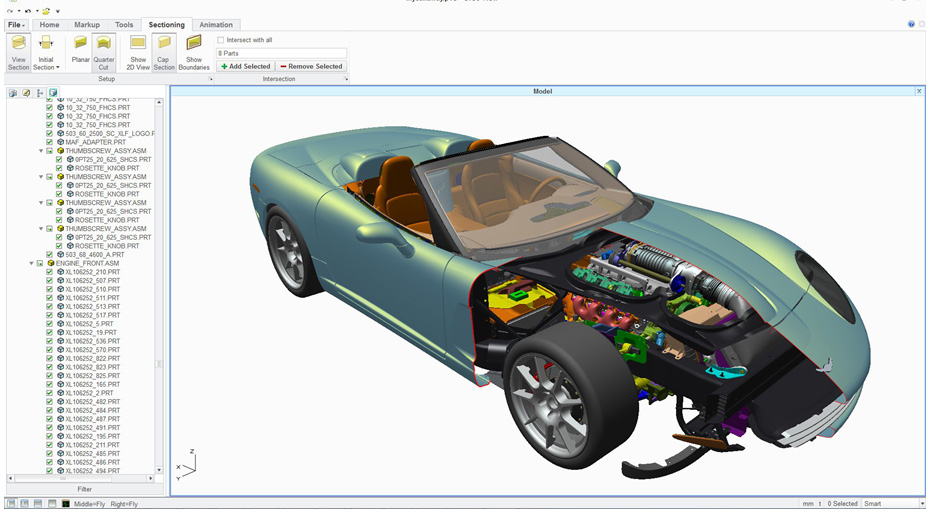The image size is (930, 512).
Task: Uncheck the XL106252_210.PRT checkbox
Action: (x=50, y=272)
